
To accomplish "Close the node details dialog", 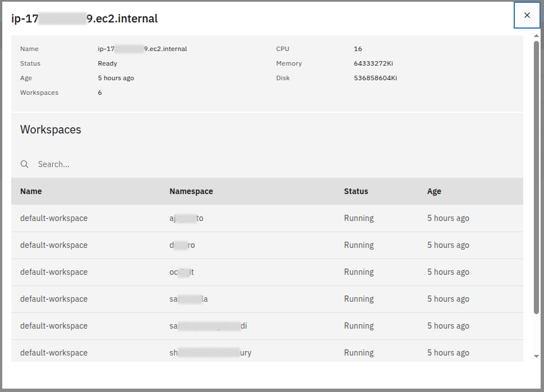I will pos(527,16).
